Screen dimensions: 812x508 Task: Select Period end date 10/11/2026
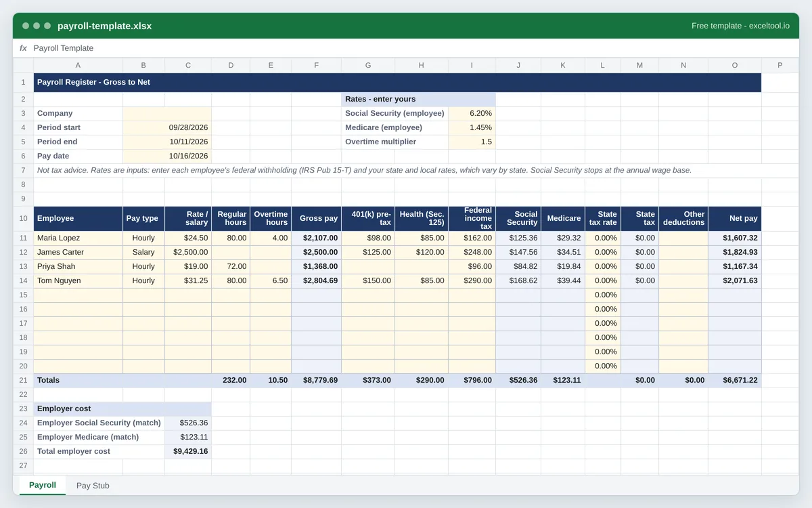click(x=167, y=142)
